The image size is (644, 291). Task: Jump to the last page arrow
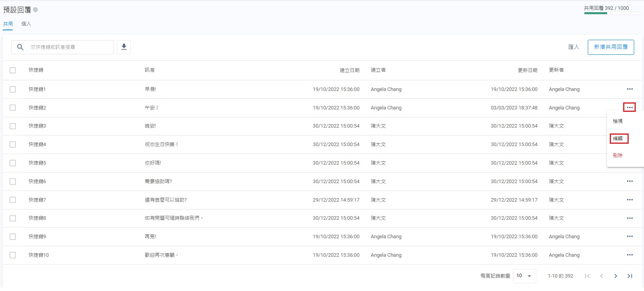pos(629,276)
